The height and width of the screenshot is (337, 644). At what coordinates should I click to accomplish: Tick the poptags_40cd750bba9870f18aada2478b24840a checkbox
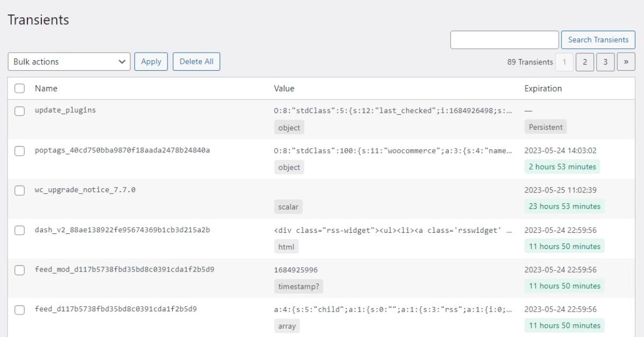tap(19, 151)
